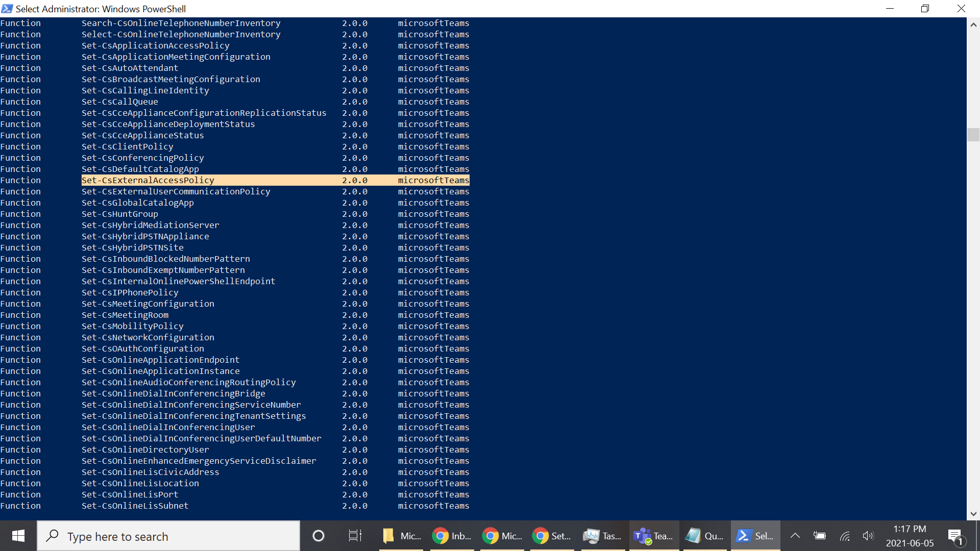
Task: Click Set-CsInternalOnlinePowerShellEndpoint text
Action: click(179, 281)
